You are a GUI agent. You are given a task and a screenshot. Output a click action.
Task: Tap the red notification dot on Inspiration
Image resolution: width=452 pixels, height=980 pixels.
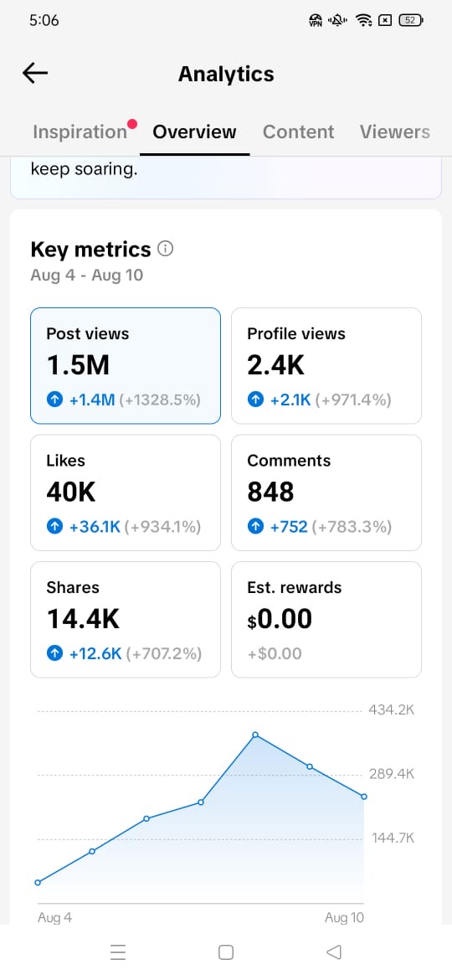point(131,124)
